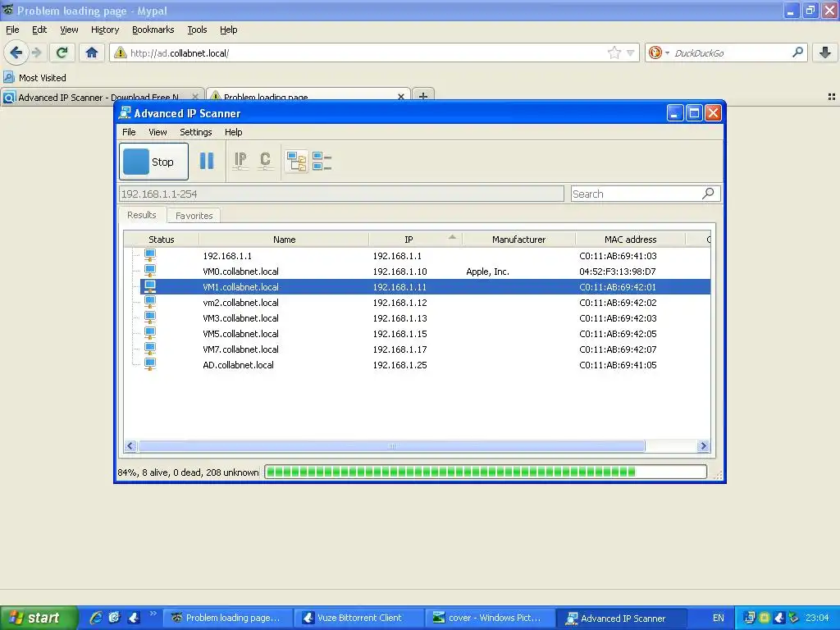Viewport: 840px width, 630px height.
Task: Click scroll right arrow in results list
Action: click(703, 445)
